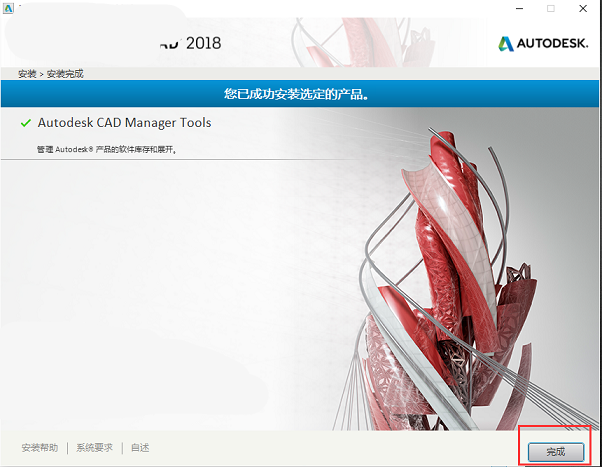Click the 2018 product title text

[203, 43]
